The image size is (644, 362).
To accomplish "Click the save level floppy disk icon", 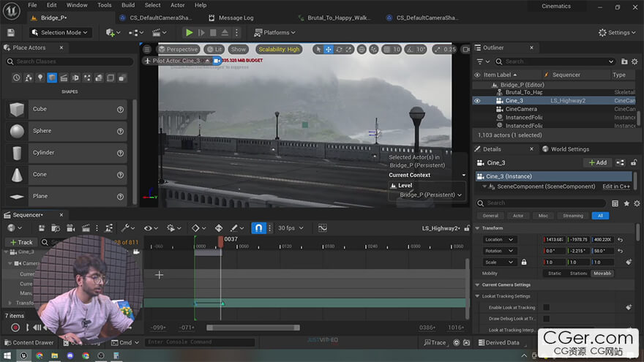I will (x=11, y=32).
